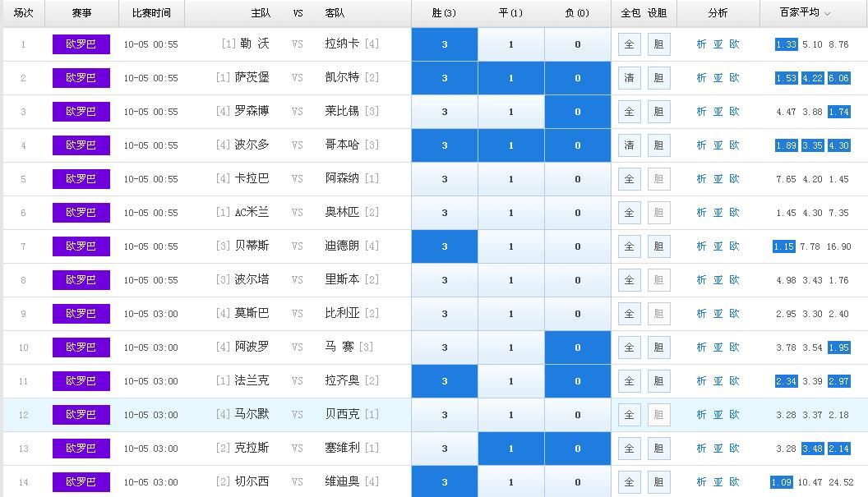
Task: Click away team 拉齐奥
Action: 342,380
